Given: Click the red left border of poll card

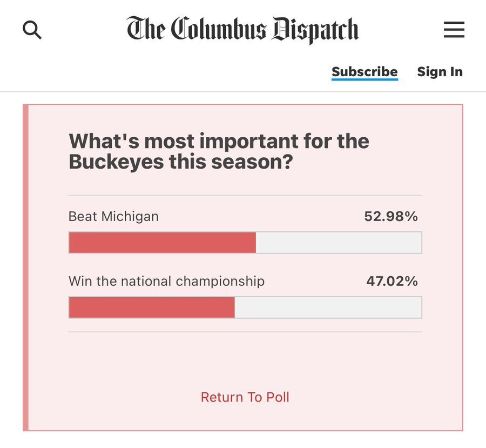Looking at the screenshot, I should [x=25, y=268].
